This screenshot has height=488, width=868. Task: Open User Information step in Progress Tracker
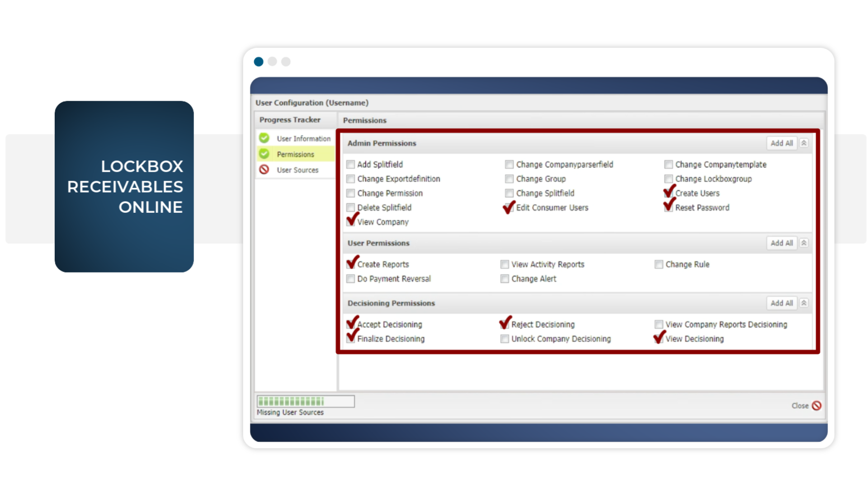click(x=296, y=138)
